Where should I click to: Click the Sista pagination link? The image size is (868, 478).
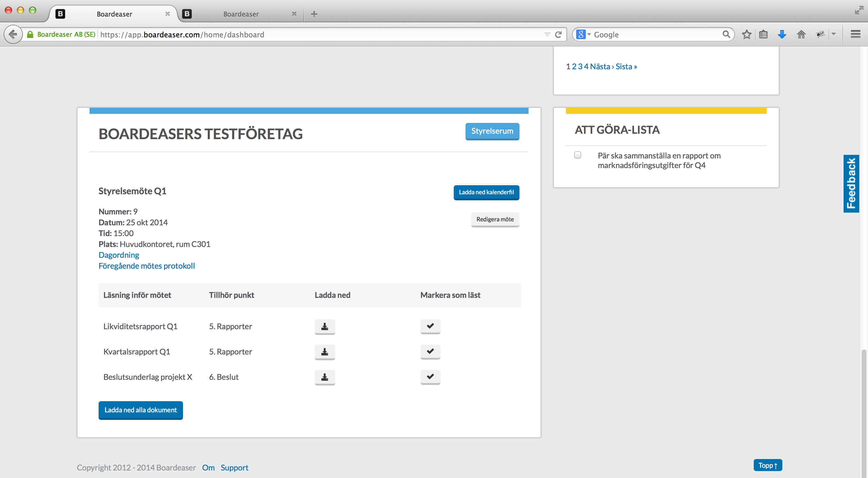(x=626, y=67)
